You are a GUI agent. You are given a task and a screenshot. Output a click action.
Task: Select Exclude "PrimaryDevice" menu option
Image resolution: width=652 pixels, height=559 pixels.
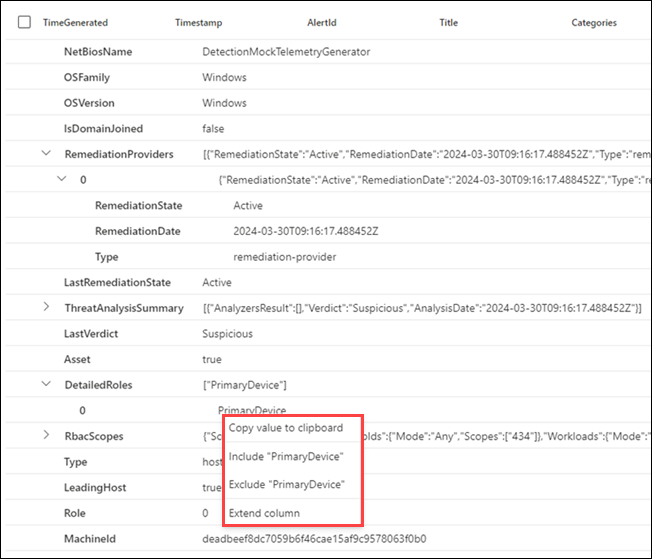pos(286,485)
